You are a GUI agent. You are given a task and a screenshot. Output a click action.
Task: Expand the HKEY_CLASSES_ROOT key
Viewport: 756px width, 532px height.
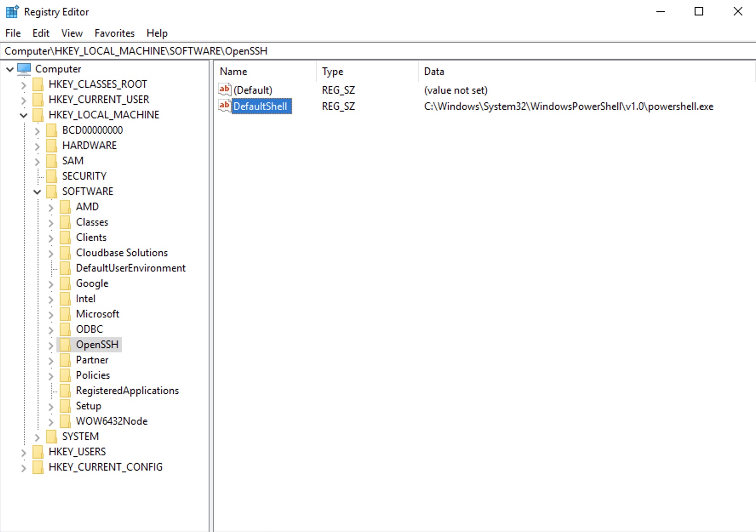coord(24,84)
